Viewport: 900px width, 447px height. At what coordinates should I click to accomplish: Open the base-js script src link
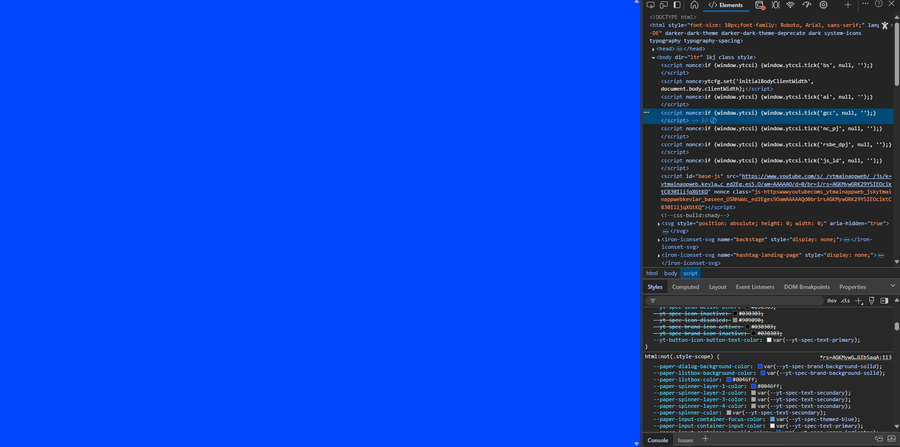tap(776, 184)
